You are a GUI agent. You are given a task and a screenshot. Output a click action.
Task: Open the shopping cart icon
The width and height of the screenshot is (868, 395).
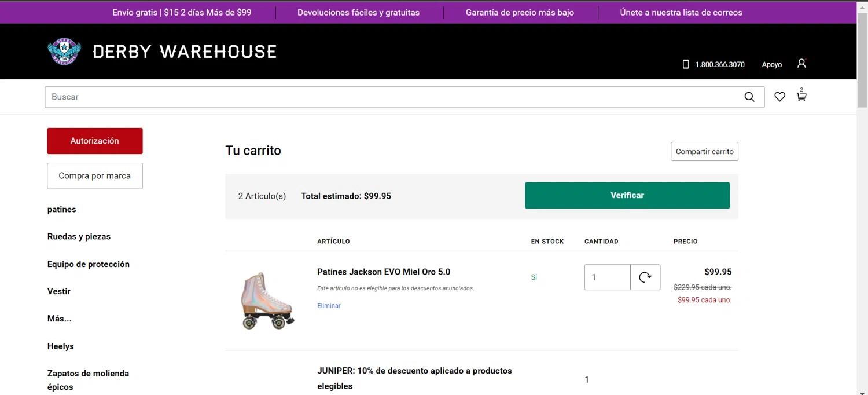coord(801,96)
